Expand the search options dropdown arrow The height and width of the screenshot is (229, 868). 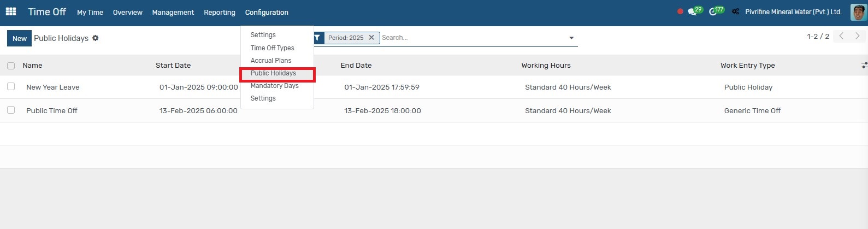571,38
